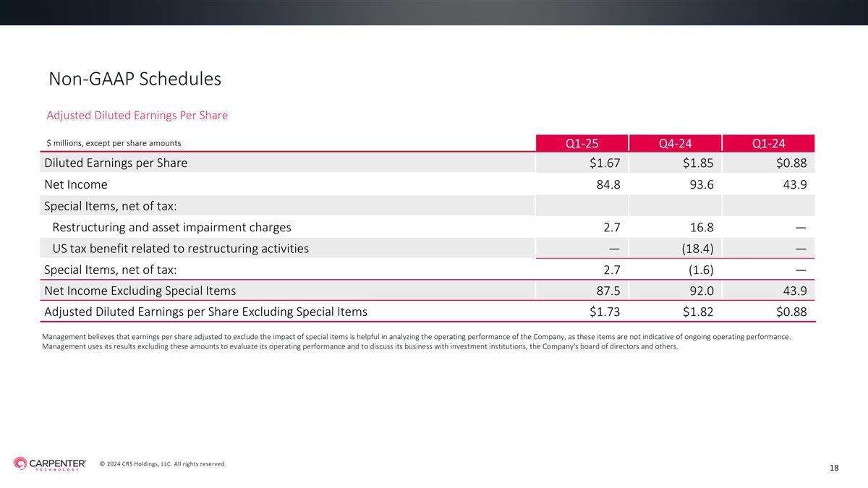The height and width of the screenshot is (488, 868).
Task: Click the US tax benefit row label
Action: click(x=180, y=249)
